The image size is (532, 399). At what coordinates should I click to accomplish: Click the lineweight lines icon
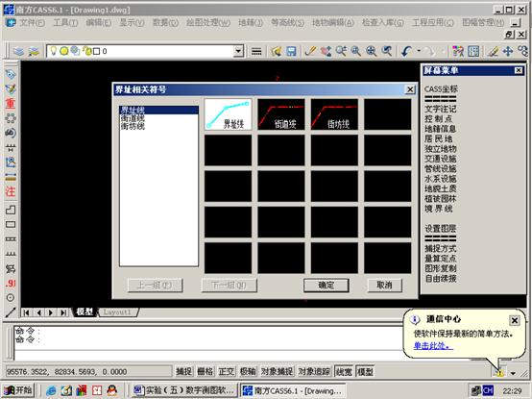(x=256, y=52)
